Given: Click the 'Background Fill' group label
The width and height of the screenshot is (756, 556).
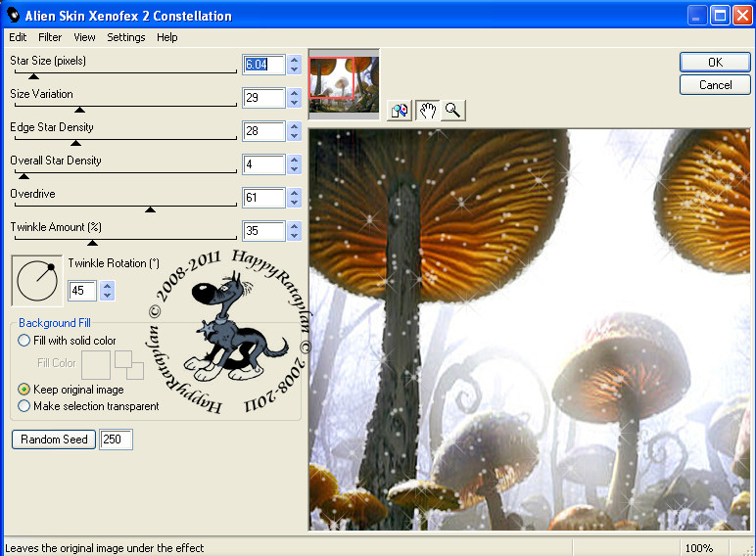Looking at the screenshot, I should point(55,323).
